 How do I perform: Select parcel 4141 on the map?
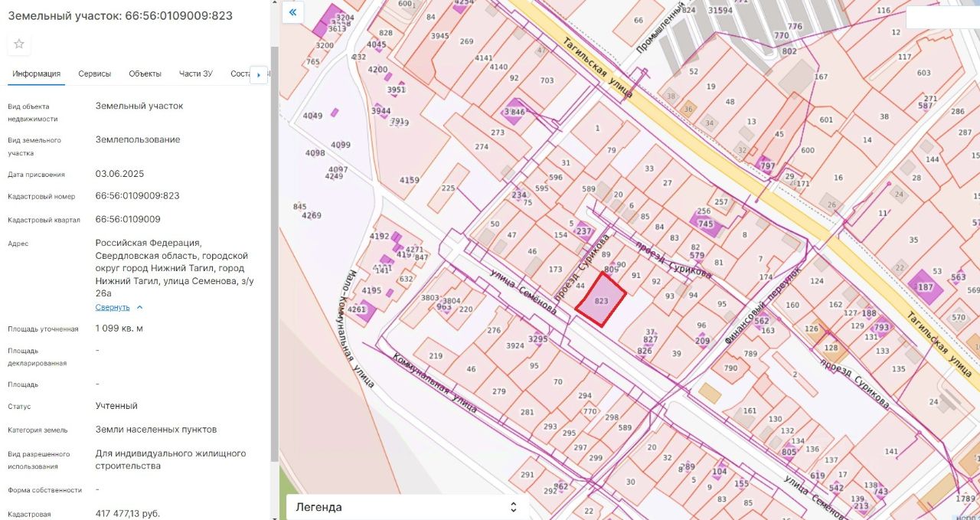[483, 57]
